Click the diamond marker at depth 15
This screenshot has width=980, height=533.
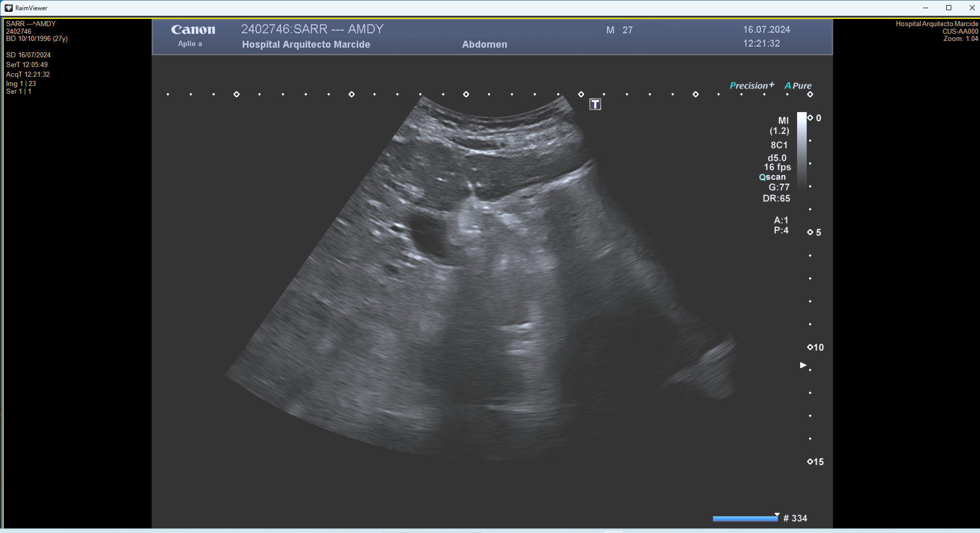pyautogui.click(x=810, y=462)
